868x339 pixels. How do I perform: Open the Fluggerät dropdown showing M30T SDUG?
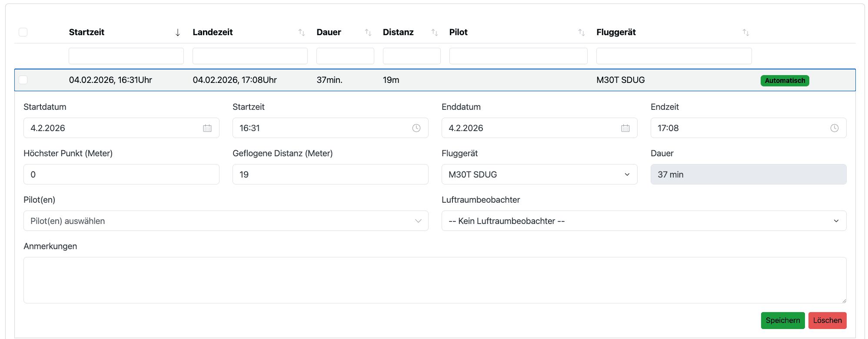pyautogui.click(x=539, y=174)
